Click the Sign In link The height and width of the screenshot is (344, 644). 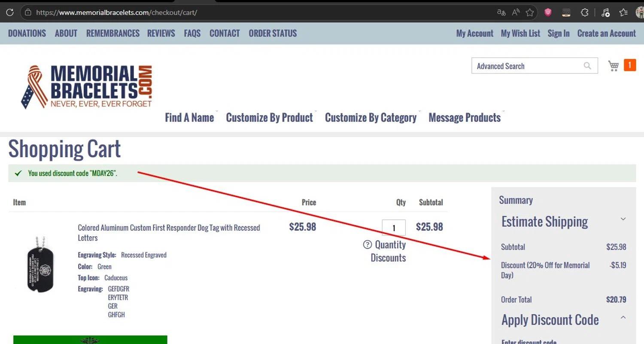tap(559, 33)
